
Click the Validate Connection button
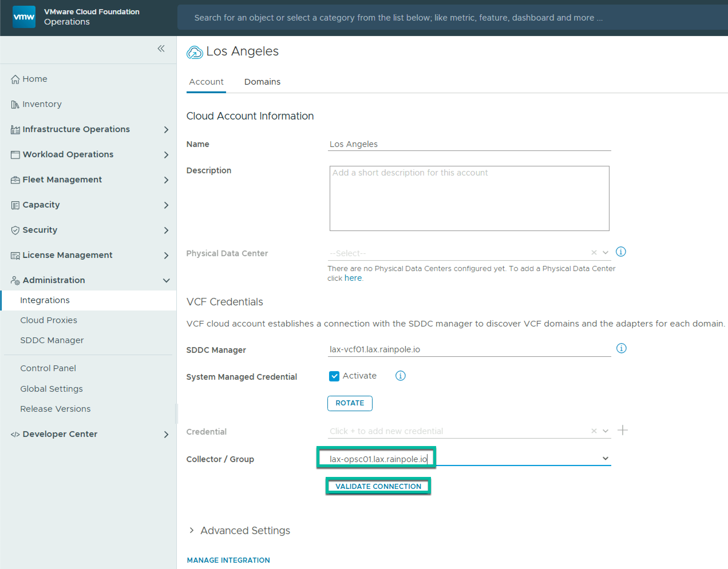coord(378,486)
